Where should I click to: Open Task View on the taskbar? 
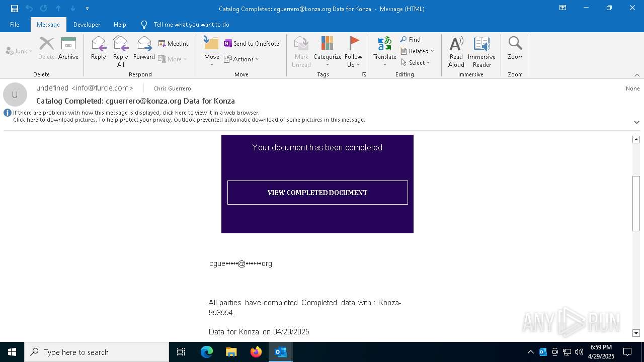click(181, 352)
